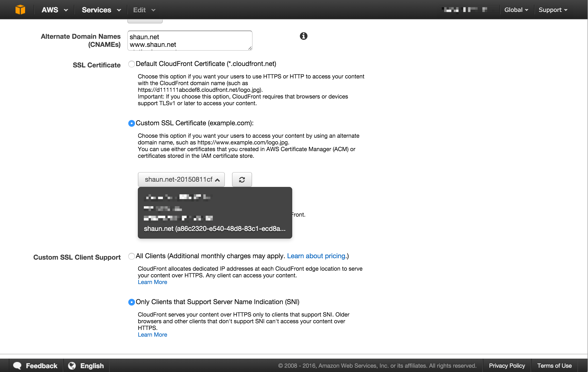Choose Only Clients that Support SNI option
Screen dimensions: 588x372
pos(132,302)
